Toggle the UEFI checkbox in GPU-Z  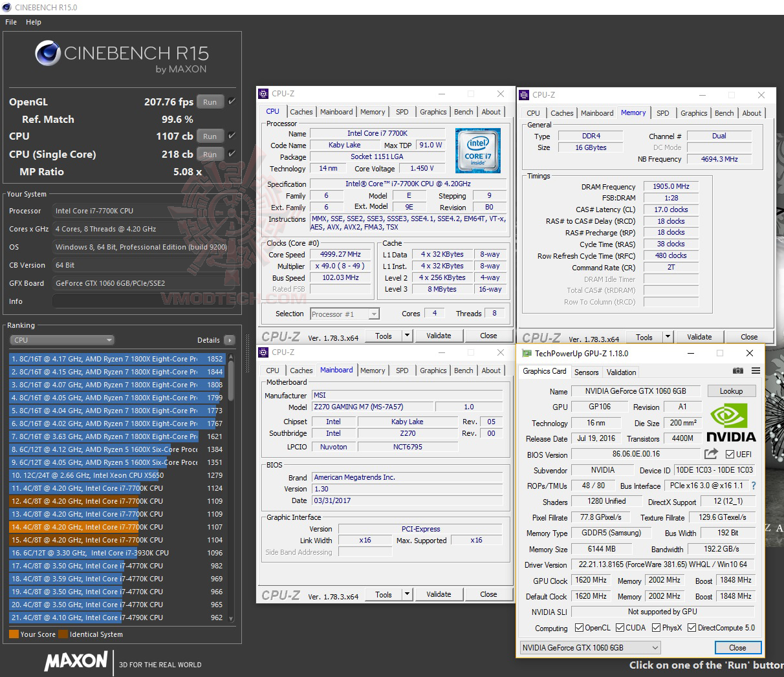730,455
